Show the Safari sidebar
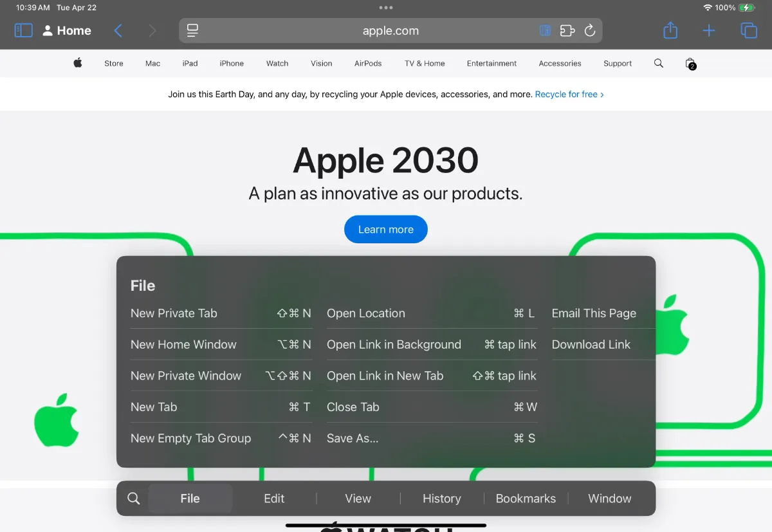The width and height of the screenshot is (772, 532). 23,30
